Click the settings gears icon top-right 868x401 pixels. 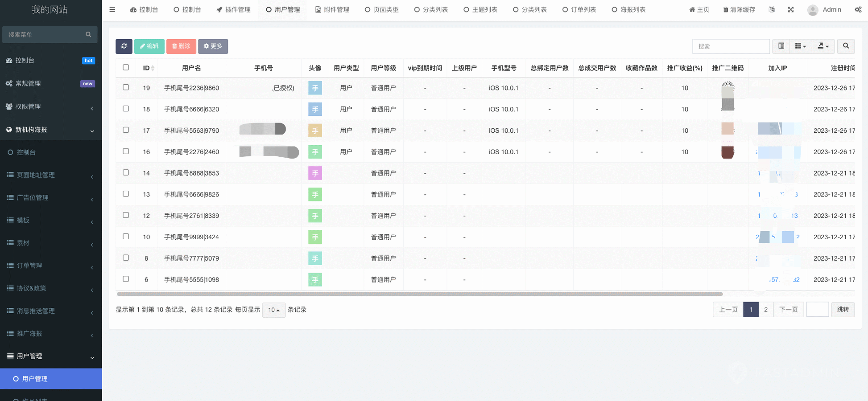[x=858, y=10]
